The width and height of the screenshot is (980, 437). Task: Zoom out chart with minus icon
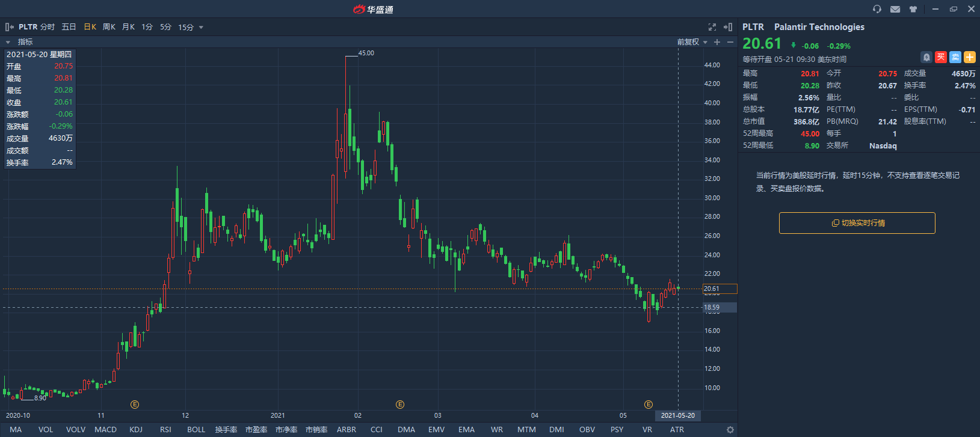(x=730, y=42)
